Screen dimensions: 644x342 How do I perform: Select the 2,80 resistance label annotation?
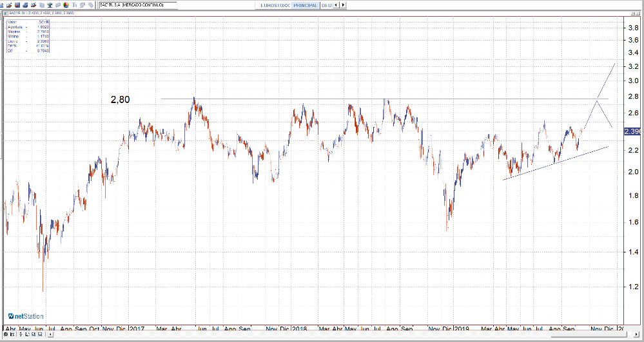click(120, 100)
